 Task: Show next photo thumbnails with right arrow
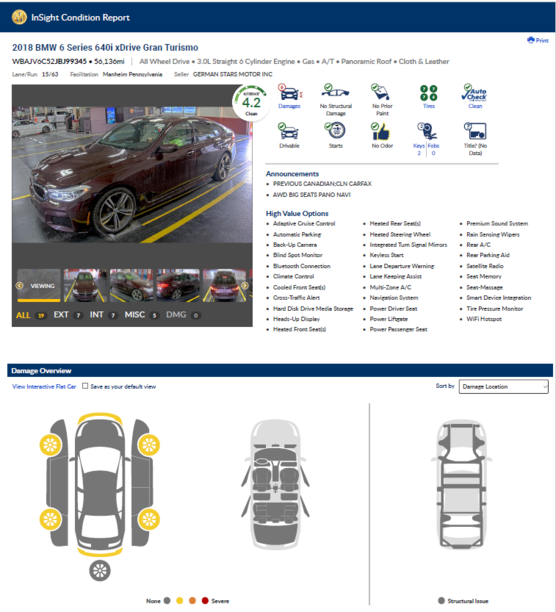[x=245, y=286]
